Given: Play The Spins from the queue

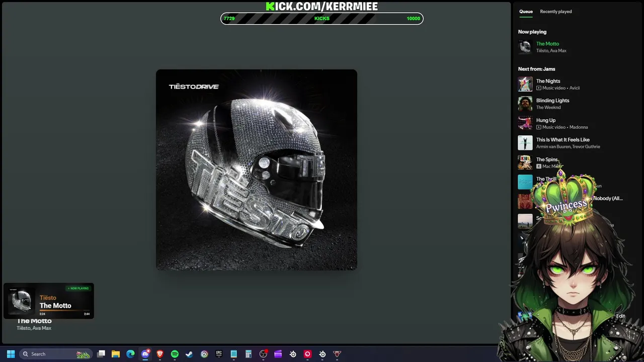Looking at the screenshot, I should 547,159.
